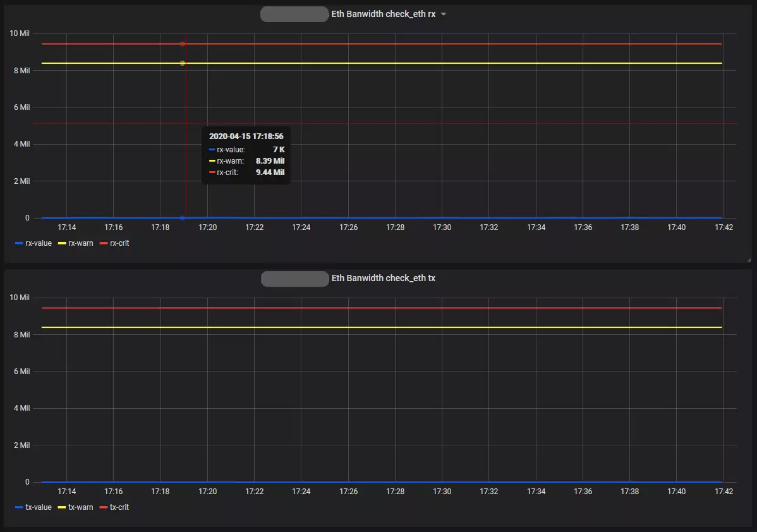
Task: Open color picker for tx-warn yellow swatch
Action: coord(62,507)
